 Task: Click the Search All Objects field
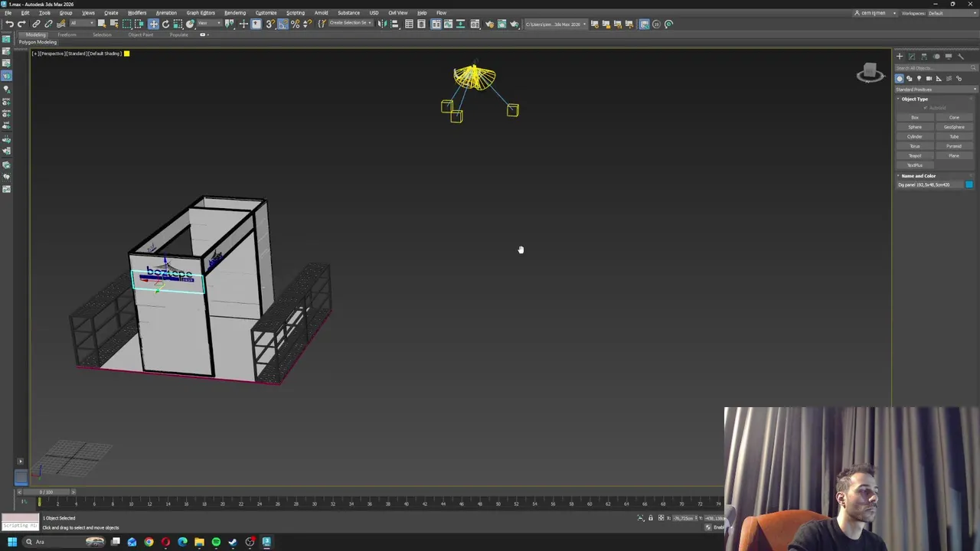936,68
